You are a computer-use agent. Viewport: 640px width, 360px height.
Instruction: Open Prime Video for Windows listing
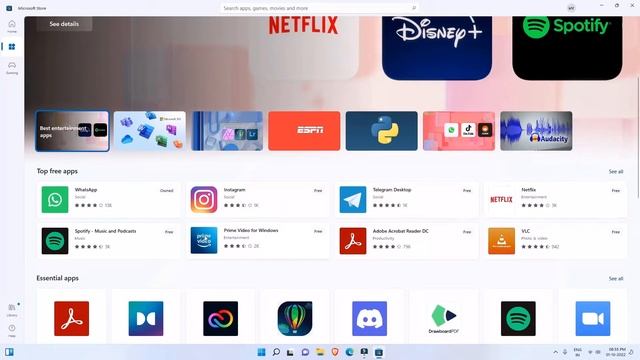click(258, 241)
